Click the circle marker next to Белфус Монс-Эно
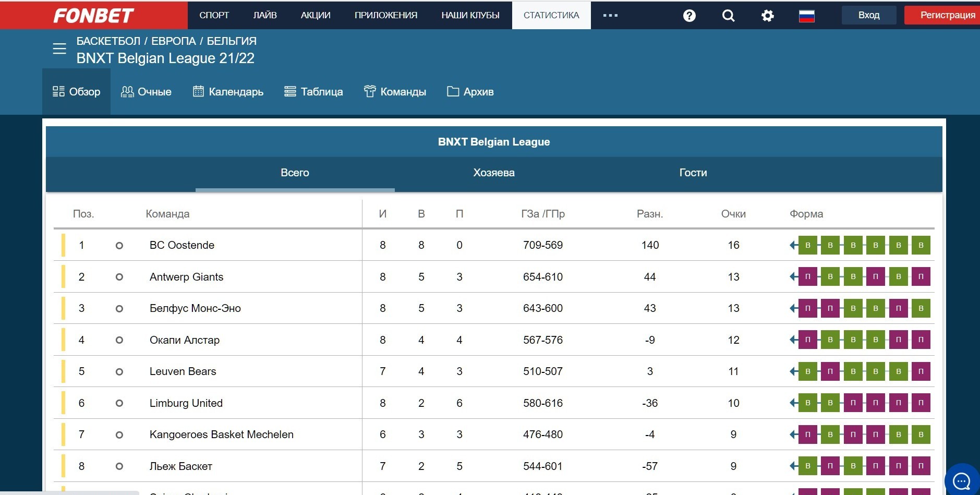 click(119, 309)
